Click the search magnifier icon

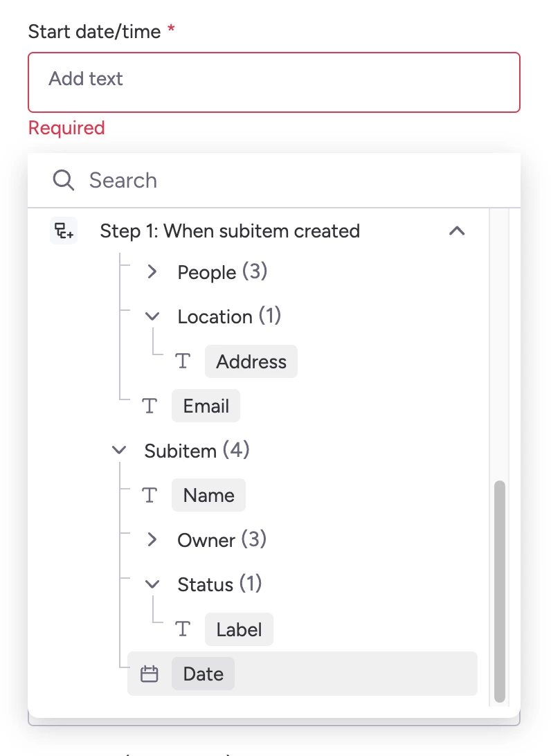(63, 181)
